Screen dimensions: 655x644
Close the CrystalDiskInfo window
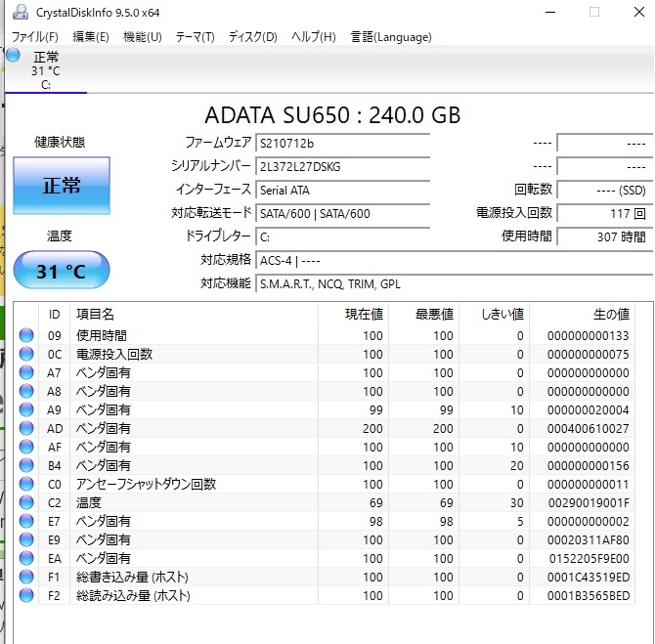(639, 12)
